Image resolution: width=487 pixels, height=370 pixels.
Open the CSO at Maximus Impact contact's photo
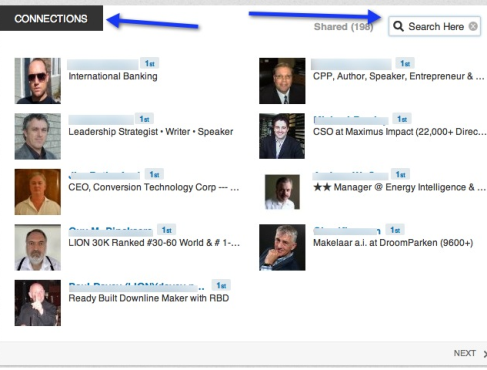point(282,136)
